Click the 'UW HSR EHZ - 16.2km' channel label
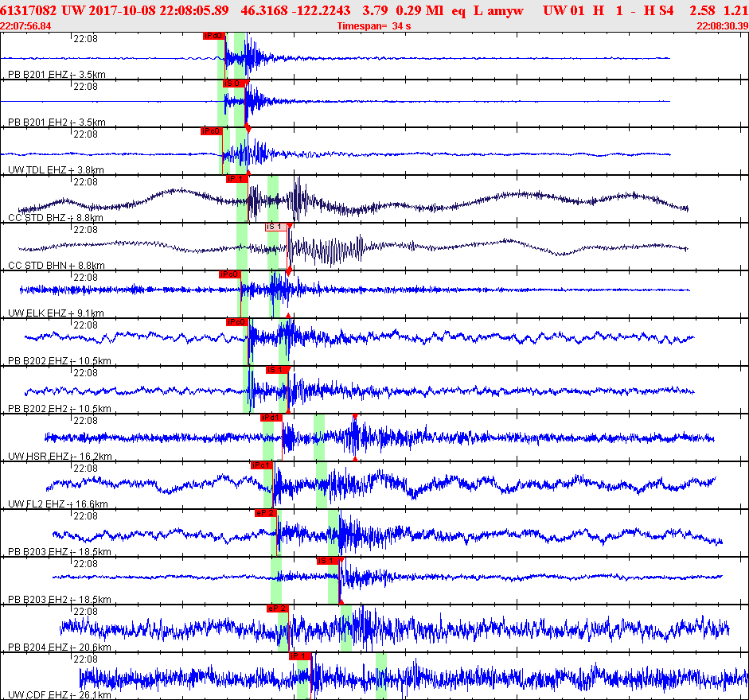749x700 pixels. [60, 457]
